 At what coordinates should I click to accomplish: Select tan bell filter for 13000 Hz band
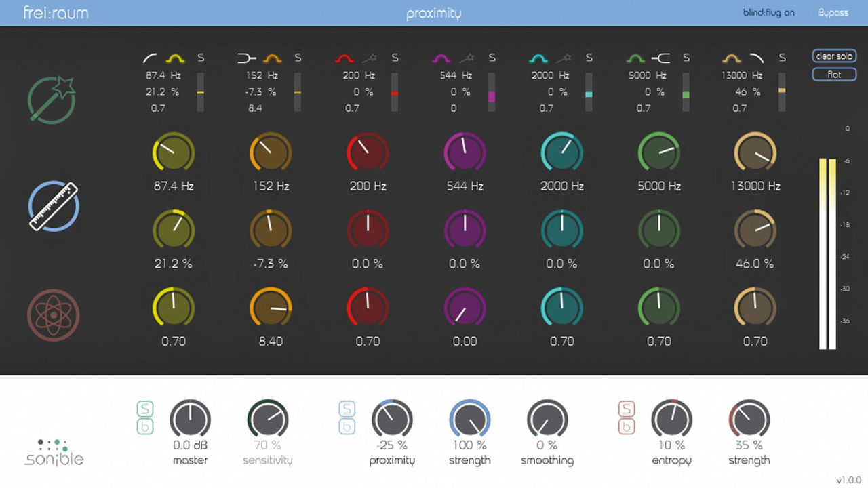pyautogui.click(x=732, y=58)
